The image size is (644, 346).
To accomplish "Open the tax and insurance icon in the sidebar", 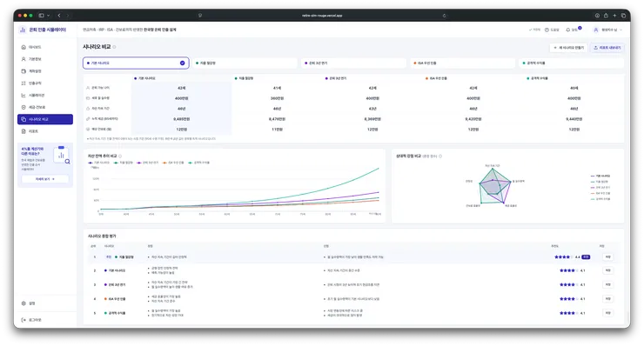I will [23, 107].
